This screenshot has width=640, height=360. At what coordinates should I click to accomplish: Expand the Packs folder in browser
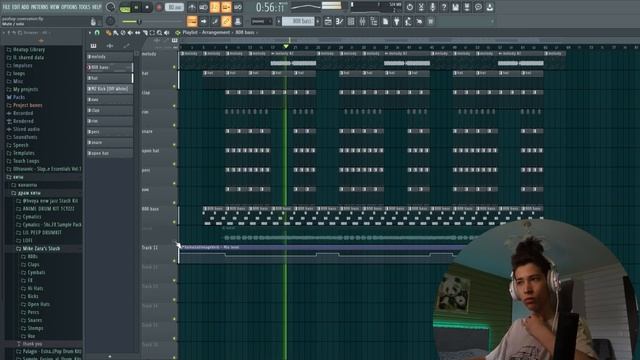[x=16, y=97]
